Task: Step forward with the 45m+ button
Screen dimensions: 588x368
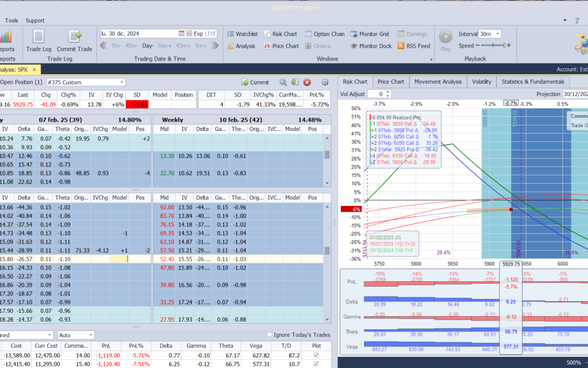Action: click(183, 45)
